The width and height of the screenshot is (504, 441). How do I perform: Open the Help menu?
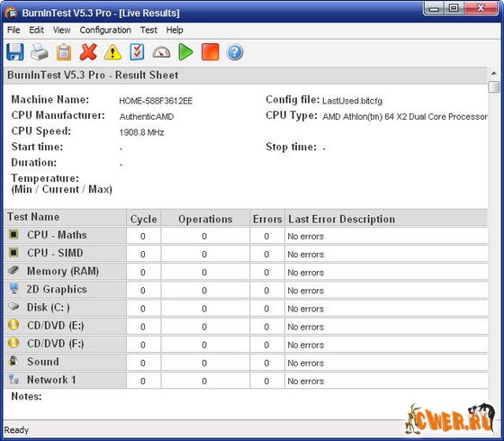tap(175, 30)
